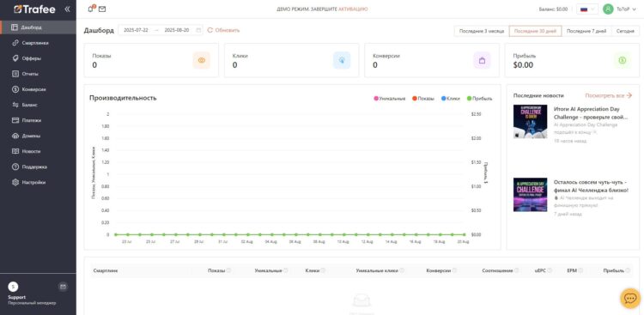Click Обновить refresh button
The height and width of the screenshot is (315, 644).
click(x=223, y=30)
